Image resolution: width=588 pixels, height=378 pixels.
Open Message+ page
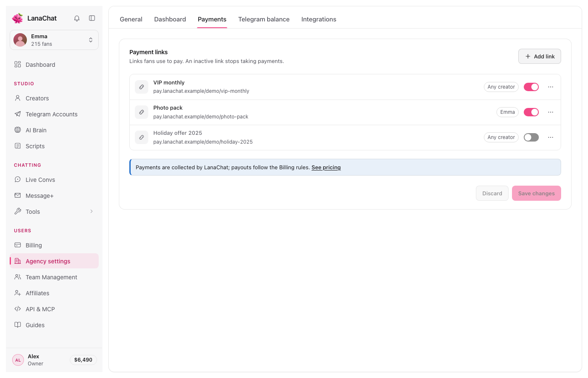coord(54,196)
